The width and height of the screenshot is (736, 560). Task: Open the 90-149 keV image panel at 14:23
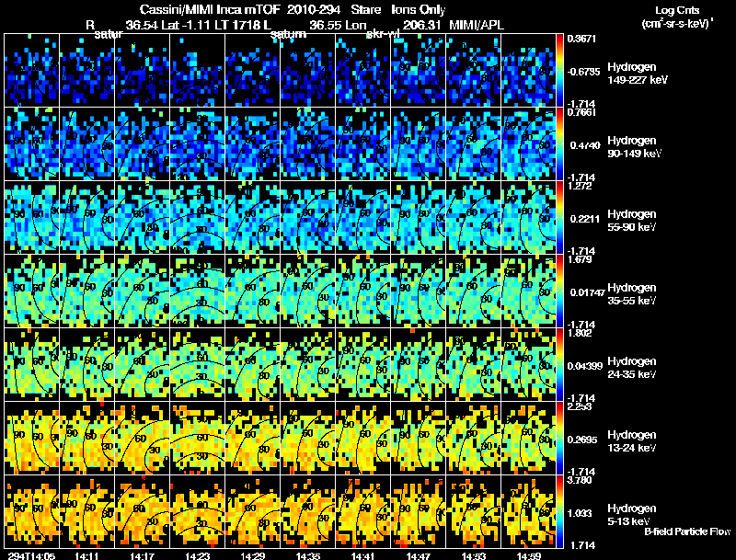pyautogui.click(x=197, y=144)
